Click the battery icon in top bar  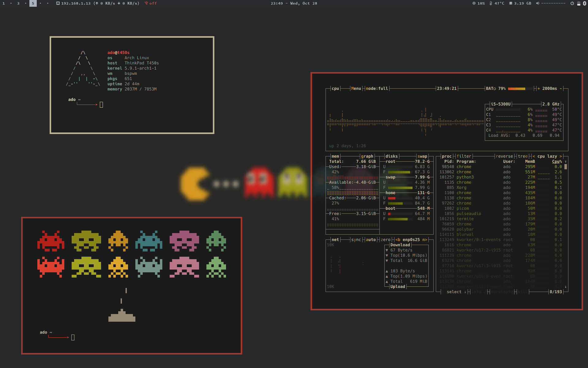[x=579, y=3]
